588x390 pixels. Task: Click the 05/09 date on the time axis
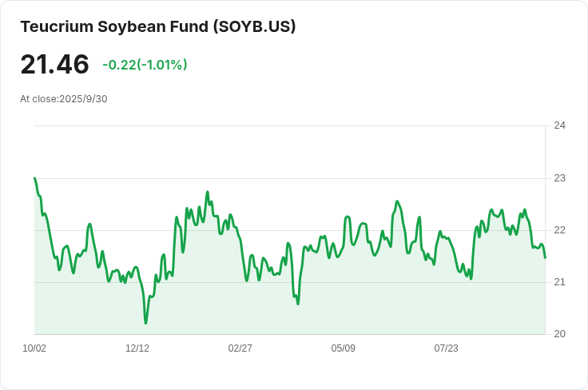point(343,348)
